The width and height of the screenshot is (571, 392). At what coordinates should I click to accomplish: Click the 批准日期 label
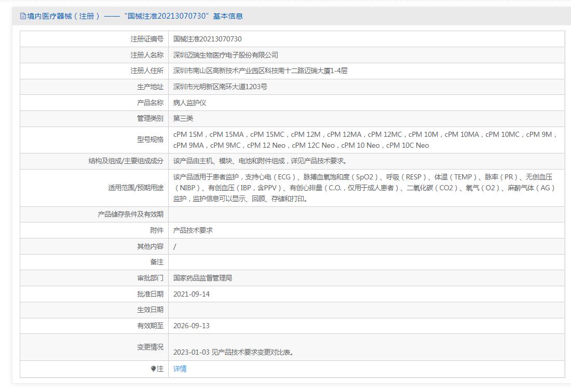click(x=151, y=294)
